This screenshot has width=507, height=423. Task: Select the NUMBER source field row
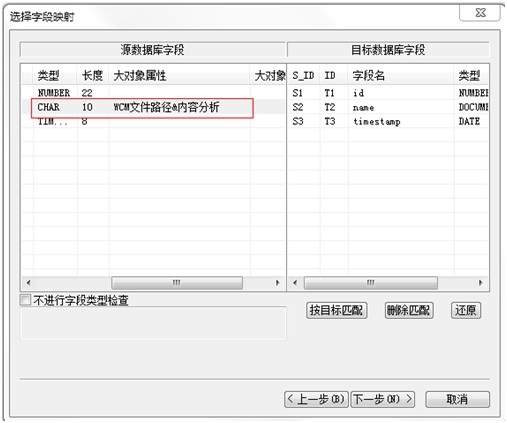153,93
